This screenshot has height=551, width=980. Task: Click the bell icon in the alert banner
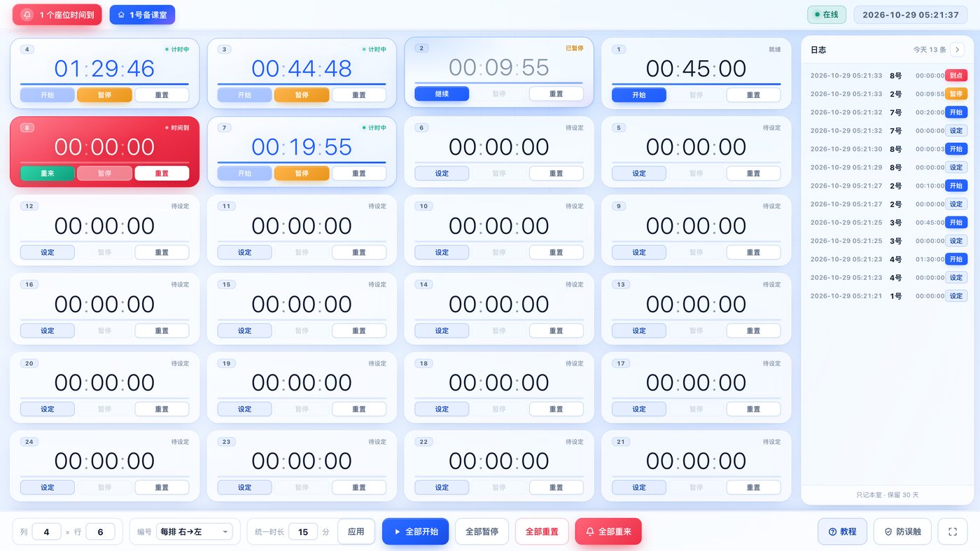[27, 15]
